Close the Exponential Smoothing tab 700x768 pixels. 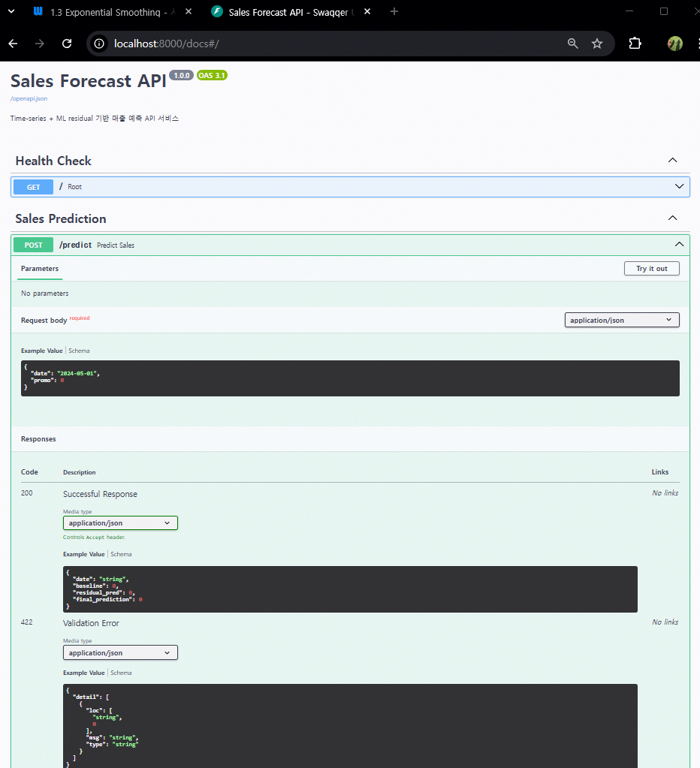point(189,11)
